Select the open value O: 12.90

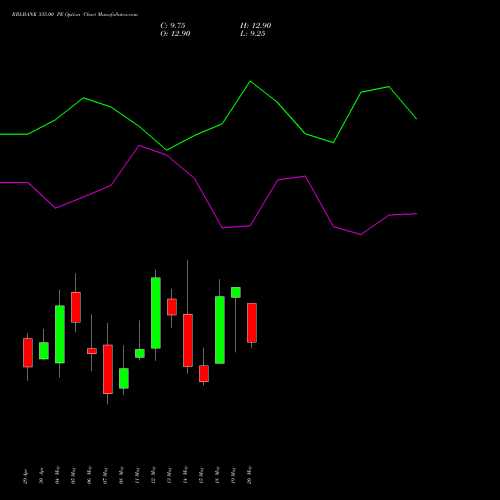[175, 34]
